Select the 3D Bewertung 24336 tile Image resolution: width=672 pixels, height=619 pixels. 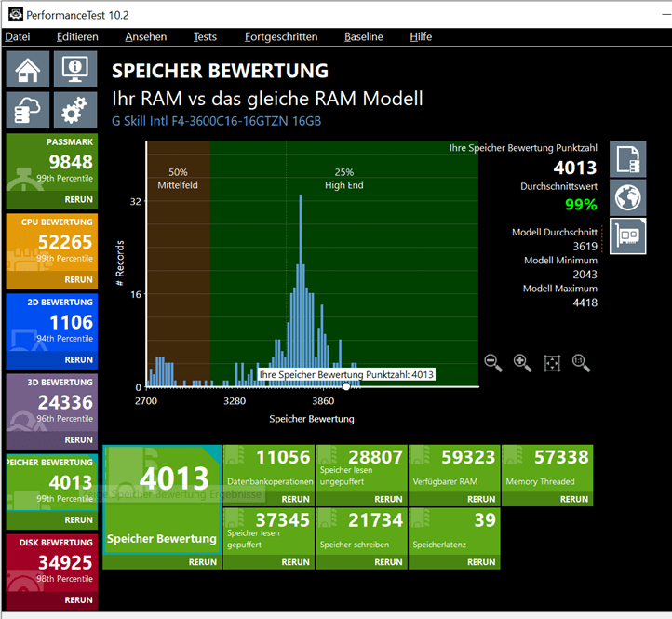tap(52, 403)
